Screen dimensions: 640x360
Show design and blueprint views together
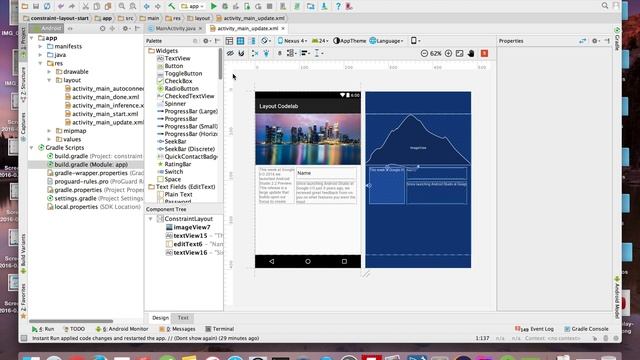tap(252, 41)
